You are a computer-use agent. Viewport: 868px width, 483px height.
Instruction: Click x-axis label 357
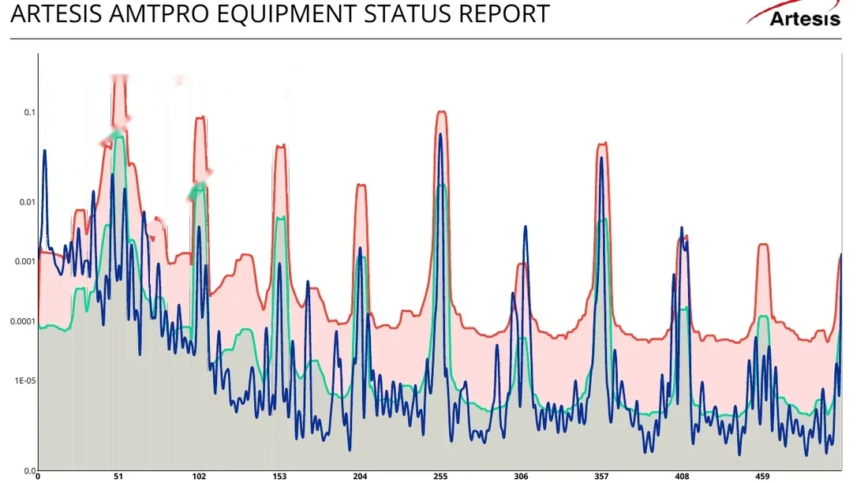click(x=602, y=477)
